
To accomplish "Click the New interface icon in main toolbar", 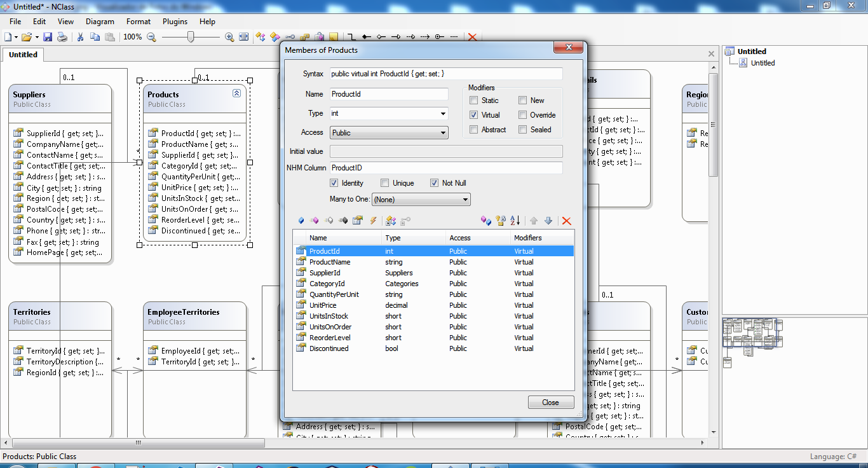I will (290, 37).
